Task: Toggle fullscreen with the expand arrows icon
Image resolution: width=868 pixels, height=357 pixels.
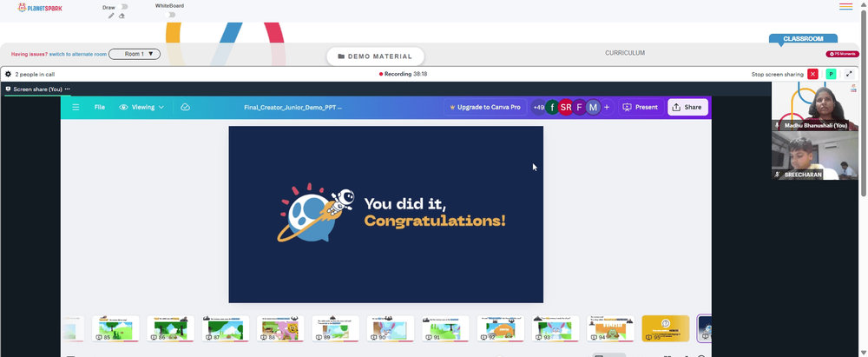Action: (x=849, y=74)
